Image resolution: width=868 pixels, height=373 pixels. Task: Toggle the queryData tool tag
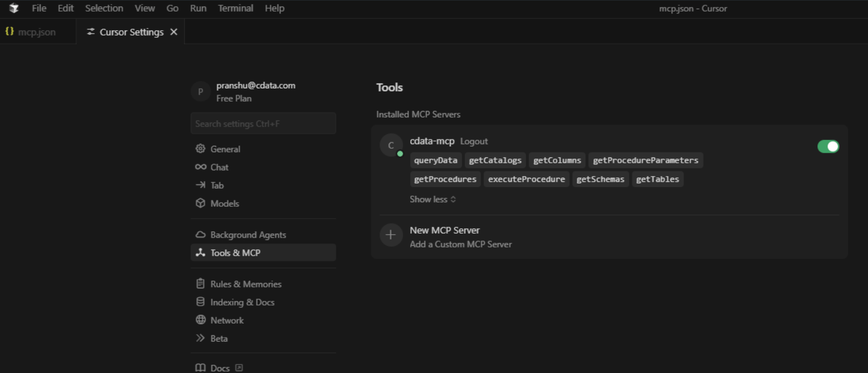[x=435, y=160]
